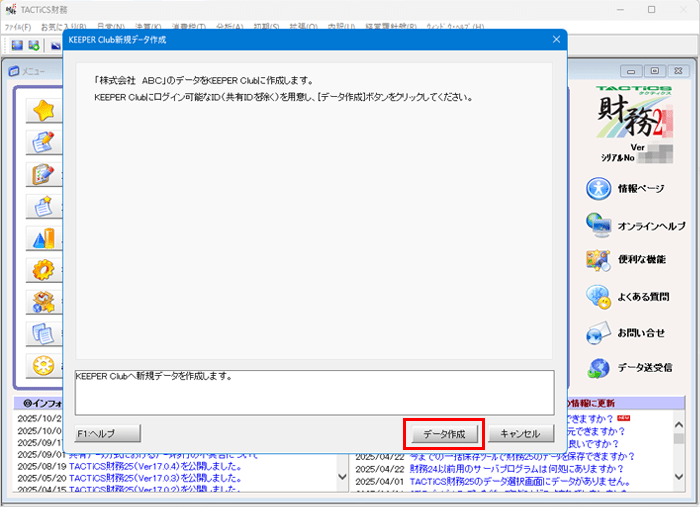
Task: Launch データ送受信 data transfer
Action: point(644,368)
